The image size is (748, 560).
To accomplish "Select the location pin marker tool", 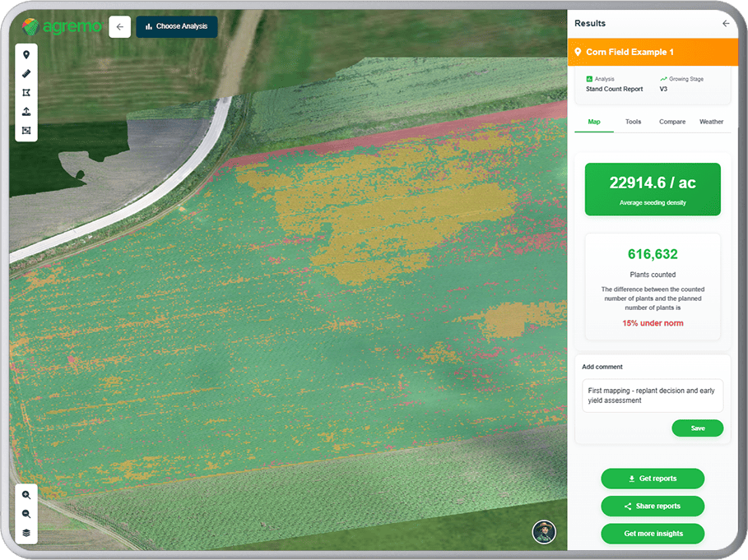I will (26, 54).
